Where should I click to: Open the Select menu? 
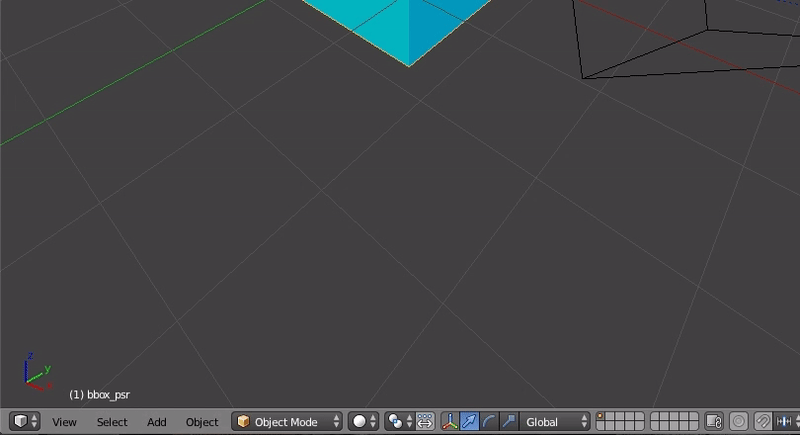point(112,422)
